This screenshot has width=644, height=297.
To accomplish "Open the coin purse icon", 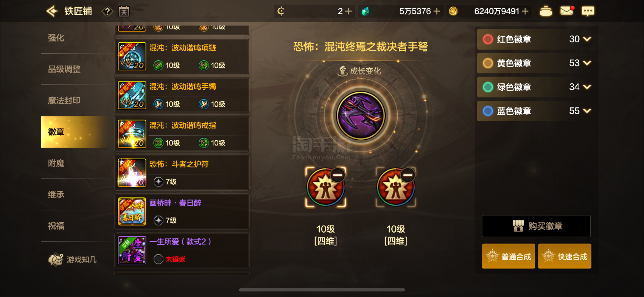I will 546,11.
